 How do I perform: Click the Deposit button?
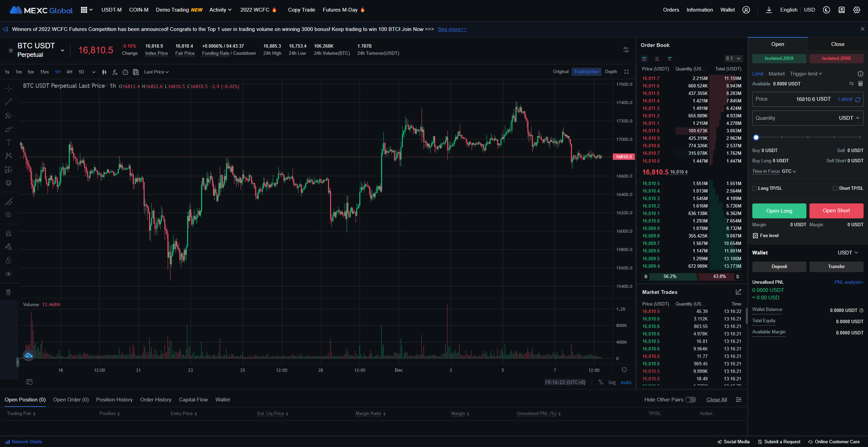tap(779, 267)
